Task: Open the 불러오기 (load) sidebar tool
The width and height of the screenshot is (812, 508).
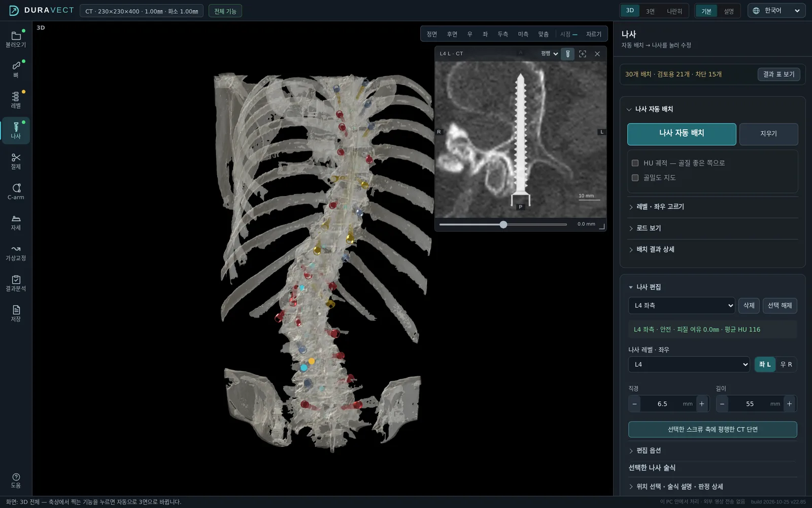Action: click(16, 39)
